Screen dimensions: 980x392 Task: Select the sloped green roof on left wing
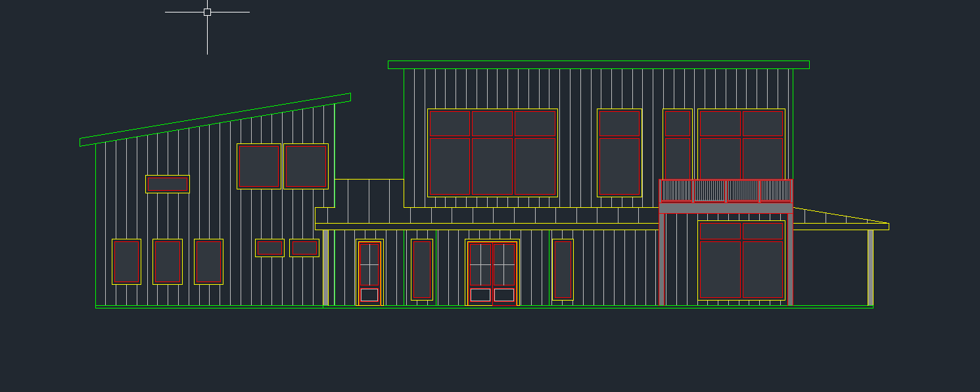(x=215, y=120)
